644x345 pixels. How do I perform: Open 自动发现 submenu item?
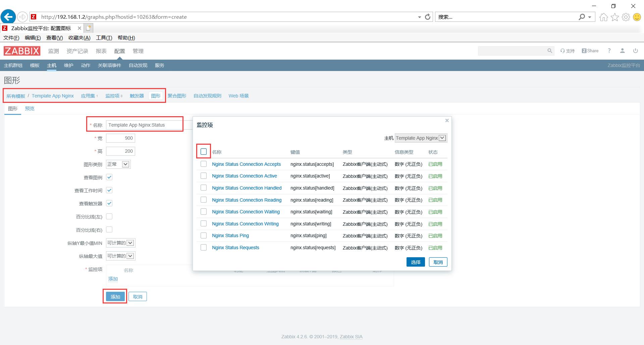pyautogui.click(x=138, y=65)
